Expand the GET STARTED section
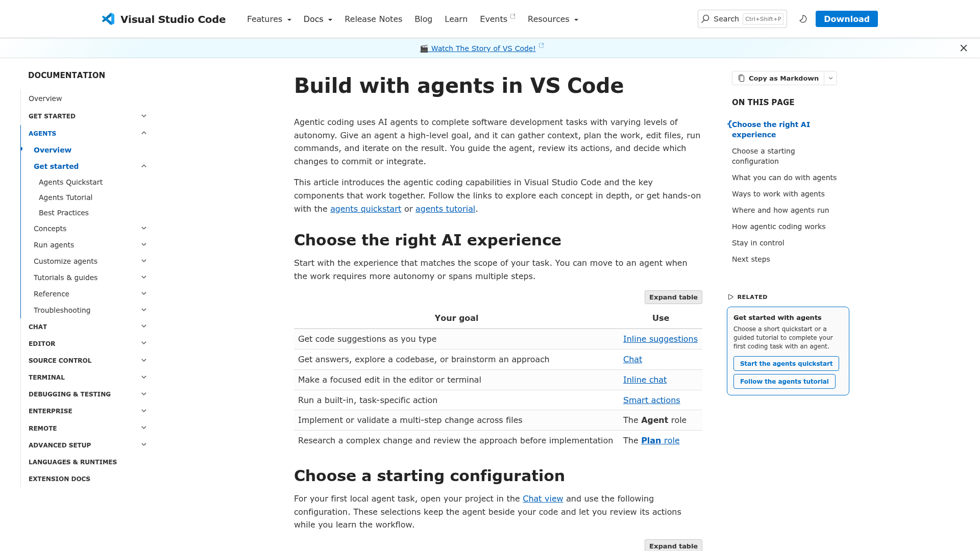980x551 pixels. [x=144, y=116]
